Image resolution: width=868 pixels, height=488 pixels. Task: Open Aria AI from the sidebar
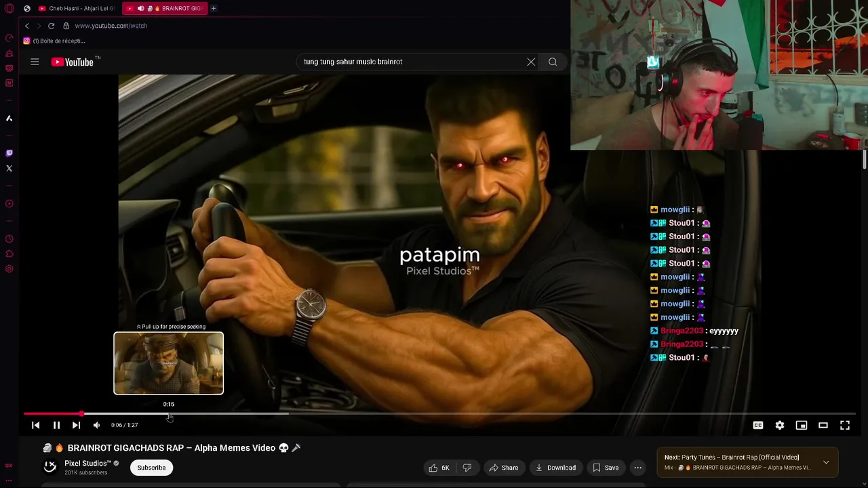9,119
